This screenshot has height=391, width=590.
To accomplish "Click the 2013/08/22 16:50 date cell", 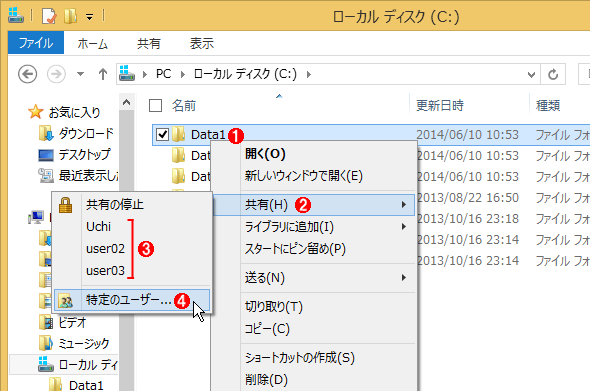I will click(468, 198).
